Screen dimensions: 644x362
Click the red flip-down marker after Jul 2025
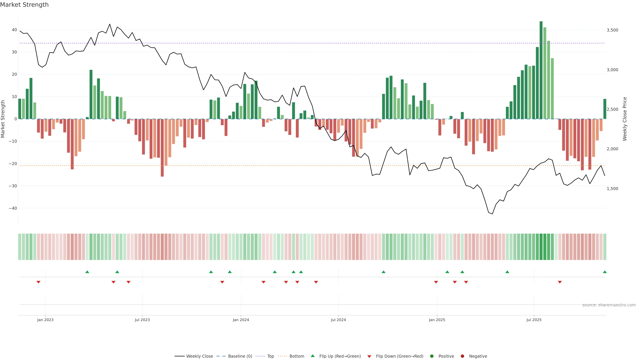tap(560, 282)
